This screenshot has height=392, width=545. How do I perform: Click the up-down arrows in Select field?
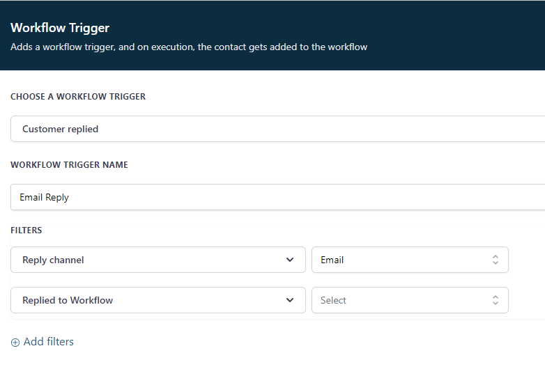[496, 300]
